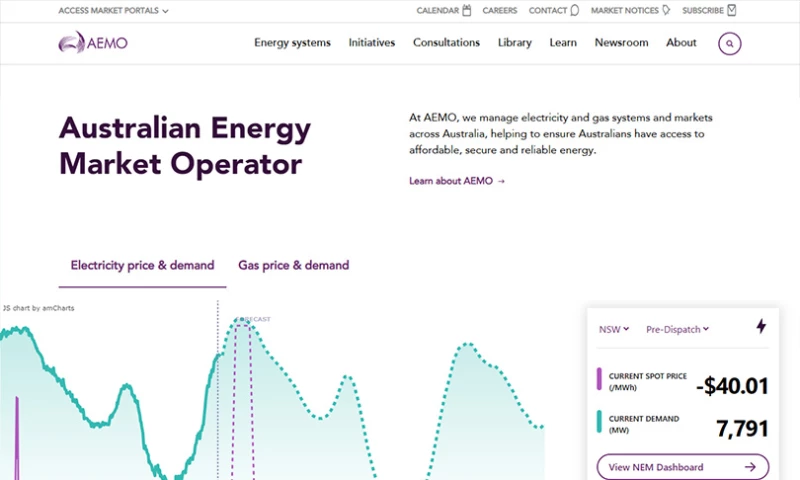
Task: Select the Electricity price & demand tab
Action: point(142,266)
